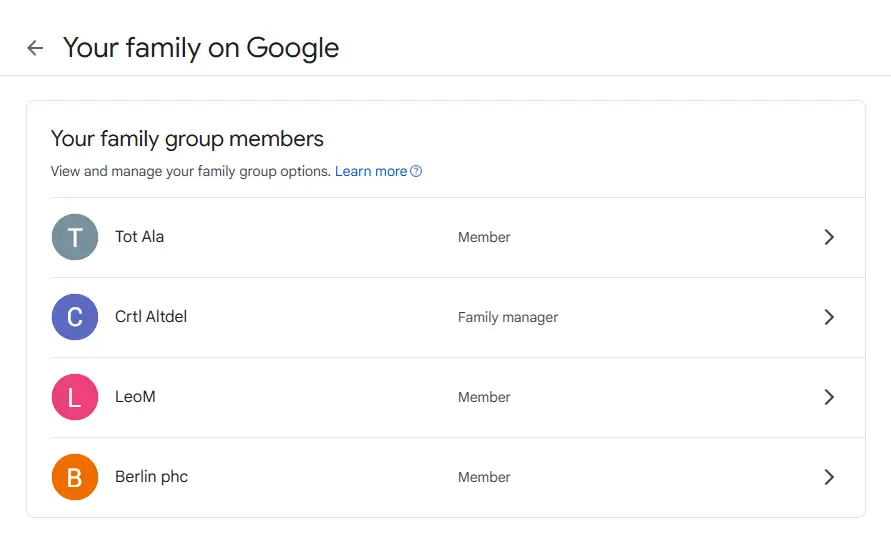Click Tot Ala's gray T avatar
The height and width of the screenshot is (542, 891).
tap(75, 237)
